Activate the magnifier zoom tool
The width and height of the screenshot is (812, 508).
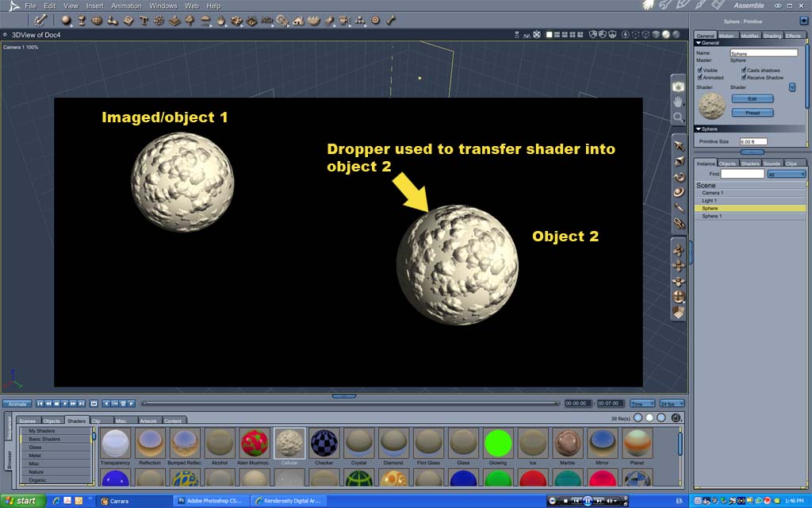coord(679,117)
